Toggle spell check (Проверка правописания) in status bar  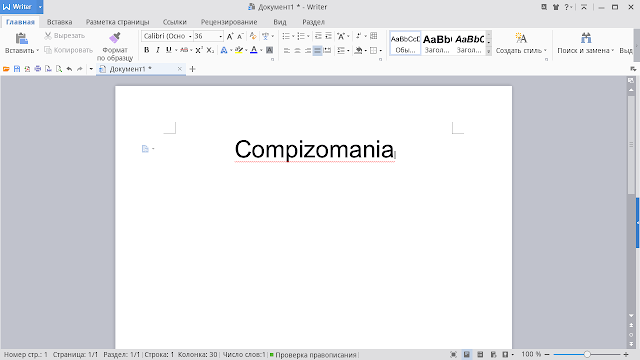click(x=313, y=355)
